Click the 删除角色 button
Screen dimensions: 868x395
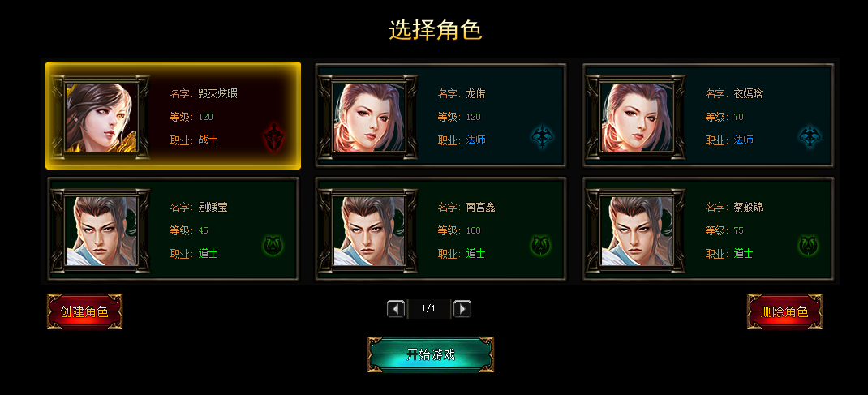(x=784, y=311)
